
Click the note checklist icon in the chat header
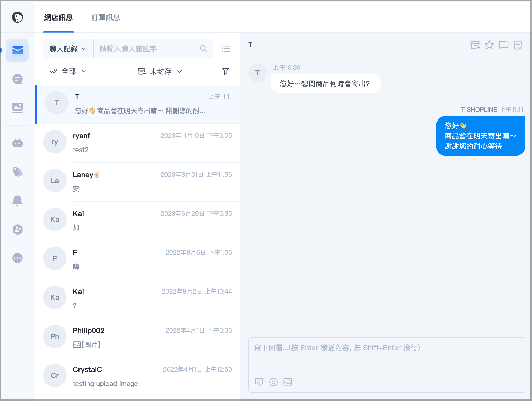click(518, 45)
